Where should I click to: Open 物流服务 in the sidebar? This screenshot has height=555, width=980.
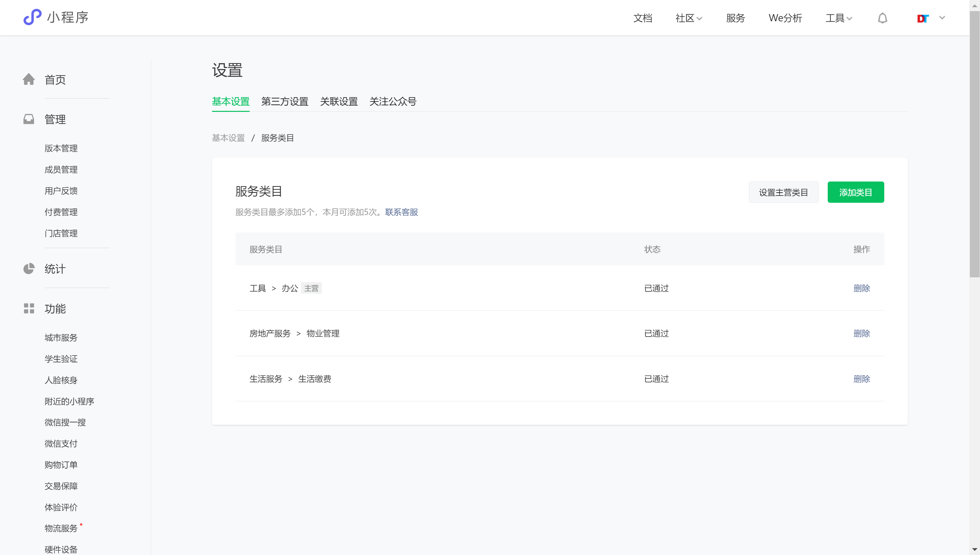(x=61, y=528)
